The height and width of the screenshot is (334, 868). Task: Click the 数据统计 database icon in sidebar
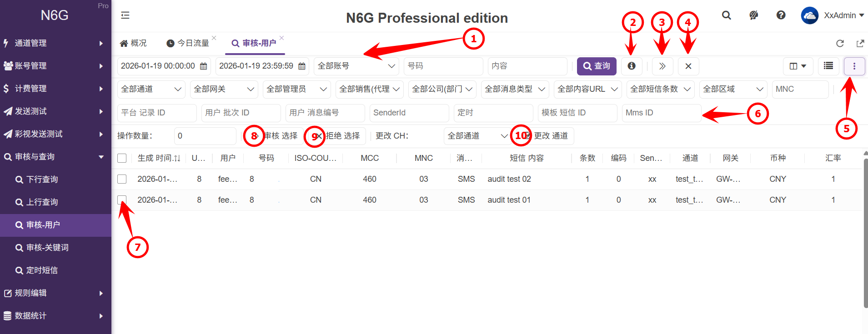click(8, 316)
